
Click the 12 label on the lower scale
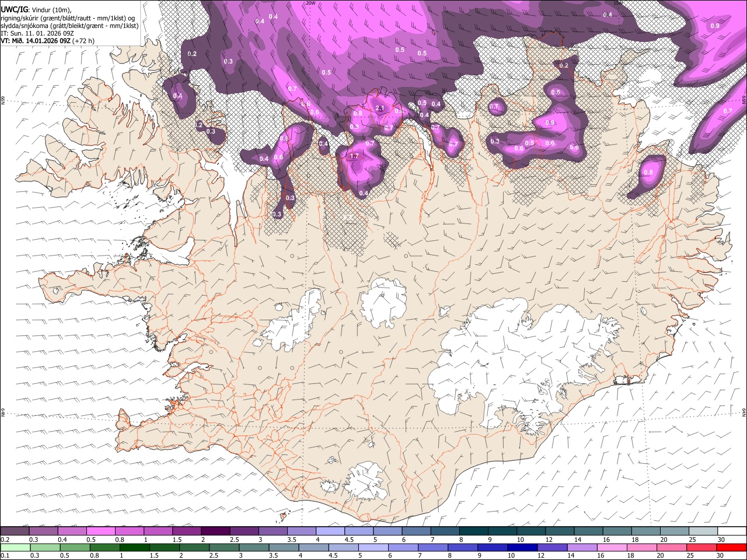point(542,556)
